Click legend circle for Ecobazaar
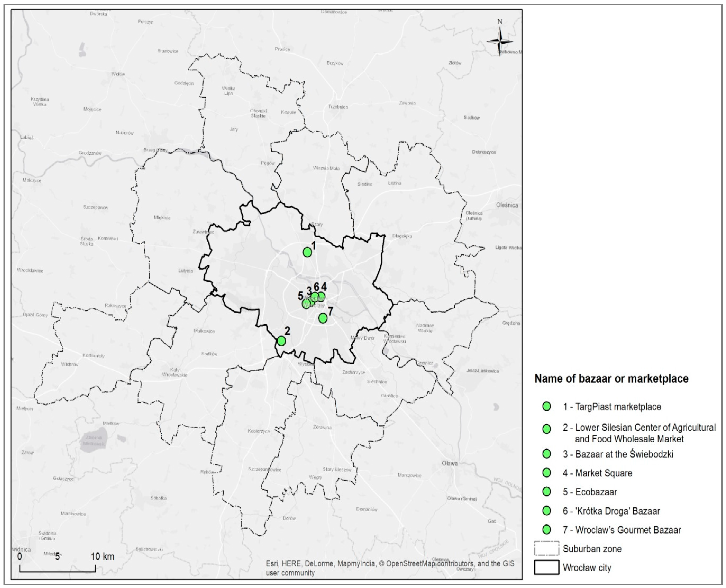Screen dimensions: 726x588 tap(547, 492)
